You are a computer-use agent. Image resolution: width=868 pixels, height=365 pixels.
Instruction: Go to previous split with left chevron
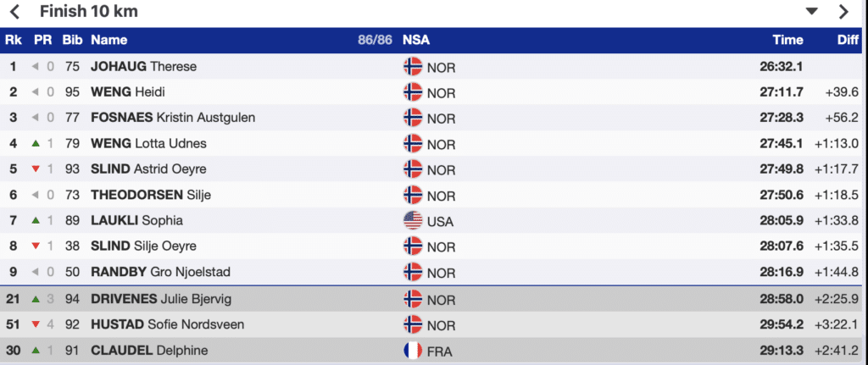(15, 12)
